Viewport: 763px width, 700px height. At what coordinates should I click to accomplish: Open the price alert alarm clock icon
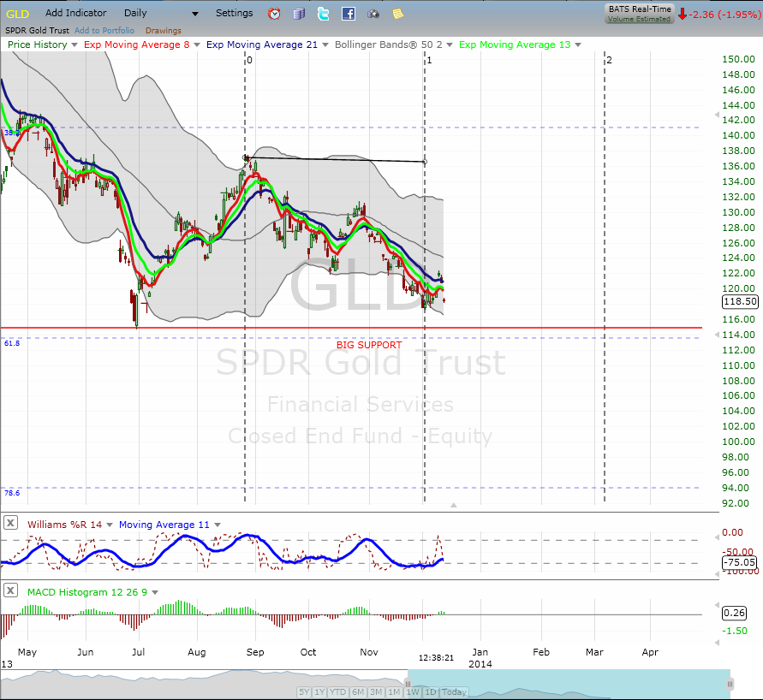274,14
